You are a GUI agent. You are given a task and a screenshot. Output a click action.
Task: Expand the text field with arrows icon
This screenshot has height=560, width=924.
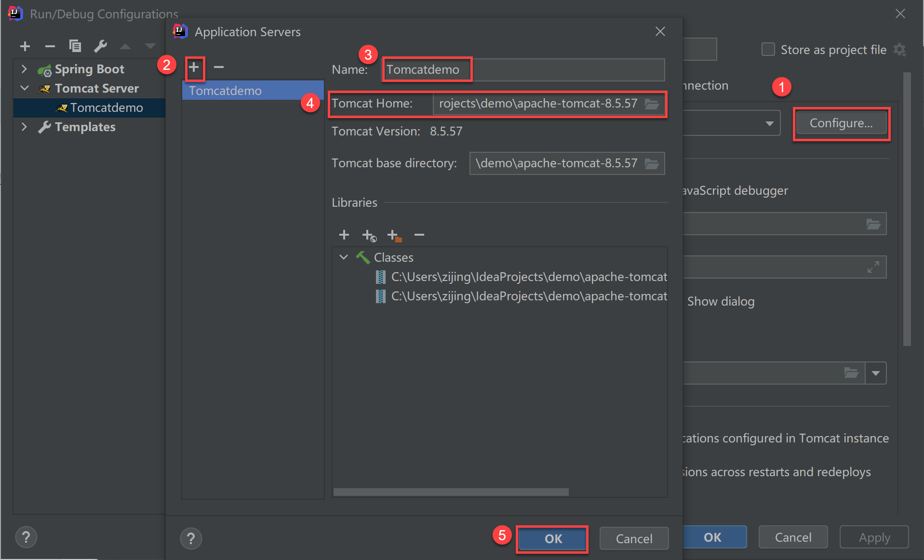click(x=873, y=267)
